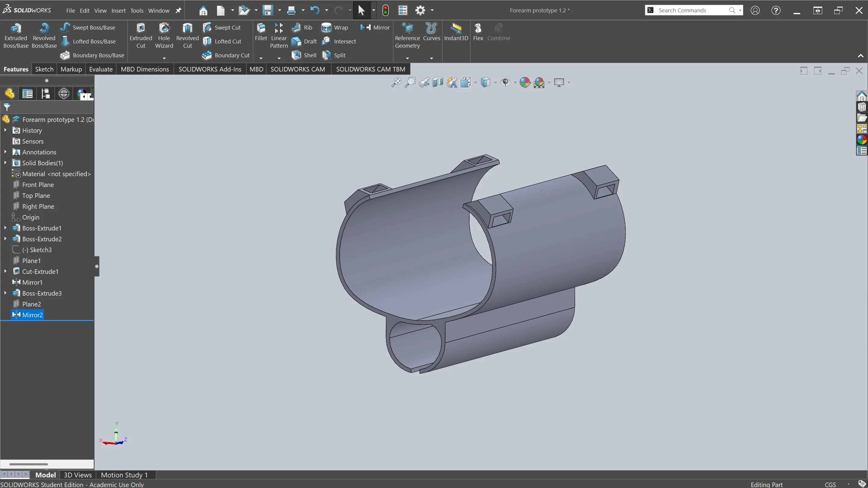The height and width of the screenshot is (488, 868).
Task: Open the Fillet dropdown arrow
Action: 261,58
